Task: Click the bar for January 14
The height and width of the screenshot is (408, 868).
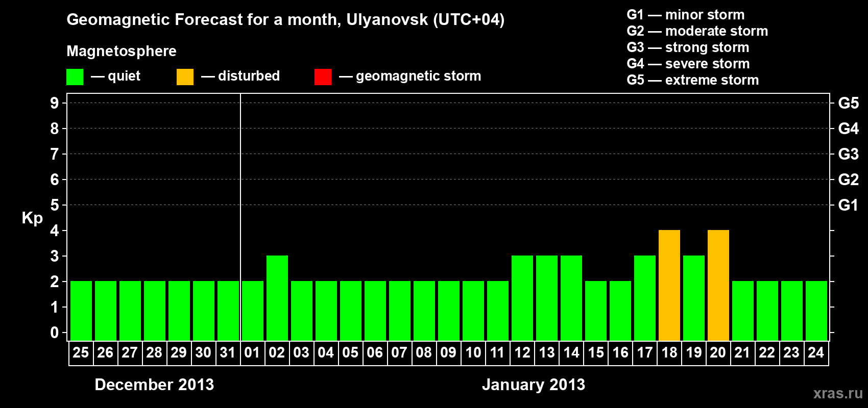Action: point(571,298)
